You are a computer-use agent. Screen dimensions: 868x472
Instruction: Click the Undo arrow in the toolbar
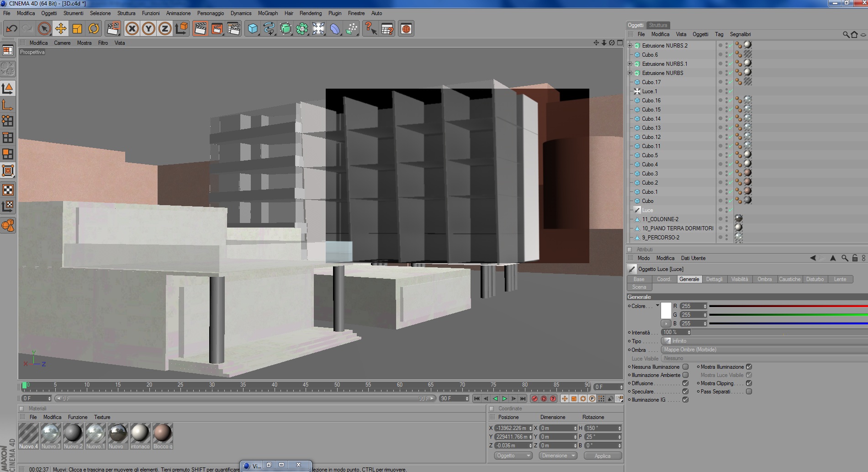tap(11, 29)
